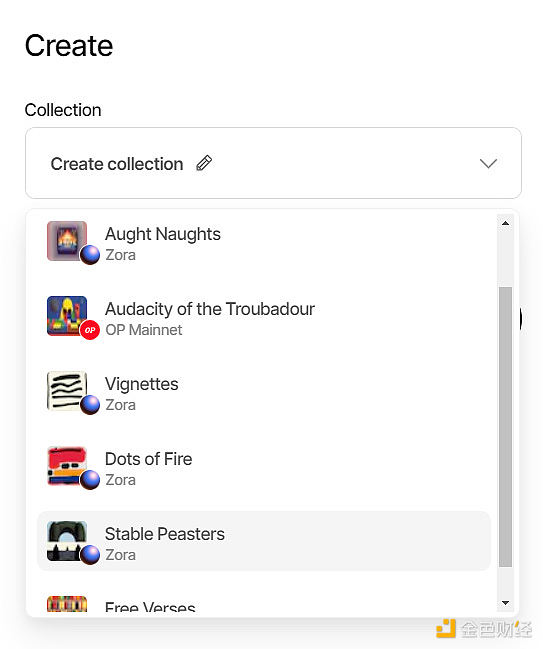This screenshot has height=649, width=543.
Task: Click the Dots of Fire thumbnail image
Action: 67,466
